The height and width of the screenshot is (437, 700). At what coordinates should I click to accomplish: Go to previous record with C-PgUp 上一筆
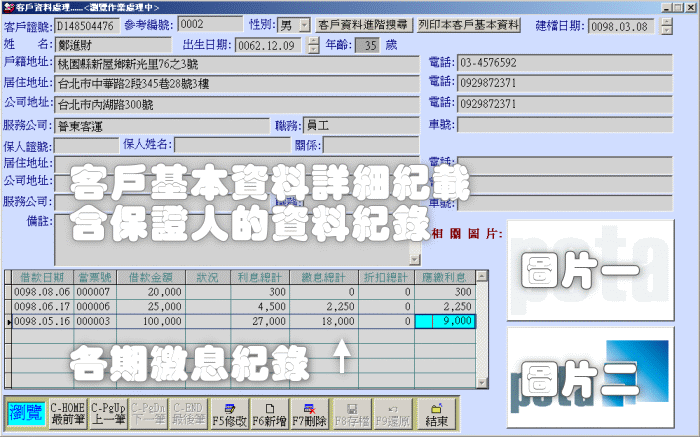(x=108, y=413)
